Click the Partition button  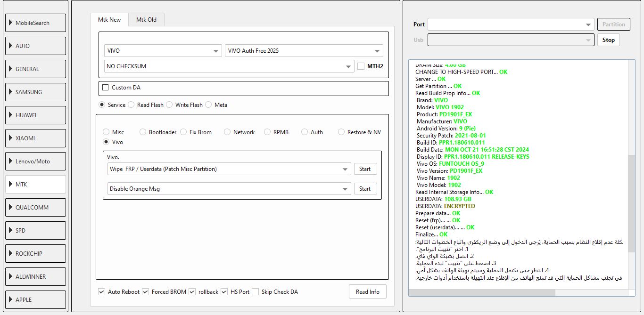[614, 24]
